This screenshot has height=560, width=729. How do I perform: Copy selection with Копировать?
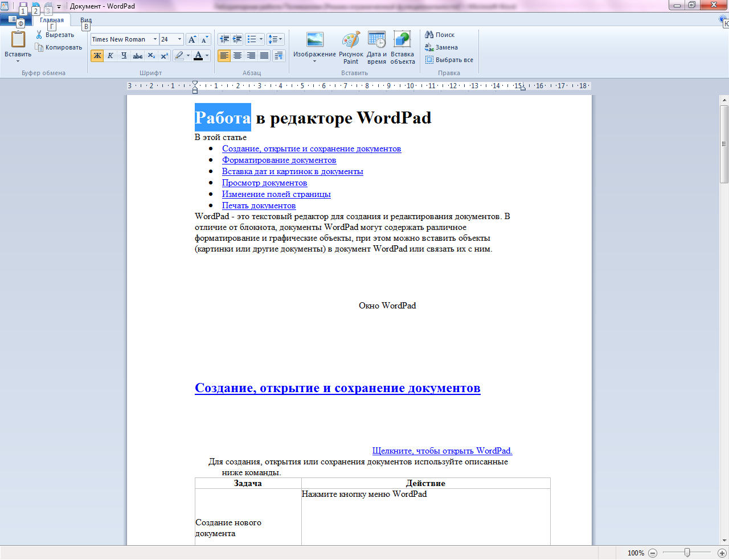coord(59,47)
